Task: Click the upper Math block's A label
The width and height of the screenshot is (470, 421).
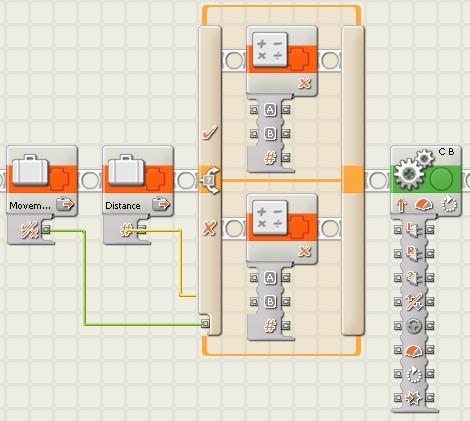Action: coord(270,110)
